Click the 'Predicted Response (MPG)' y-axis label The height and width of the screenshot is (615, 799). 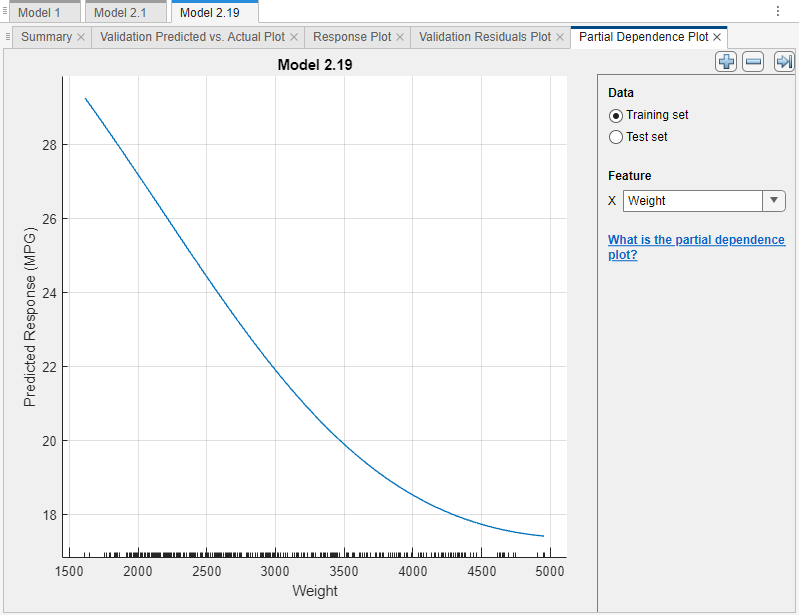coord(30,316)
